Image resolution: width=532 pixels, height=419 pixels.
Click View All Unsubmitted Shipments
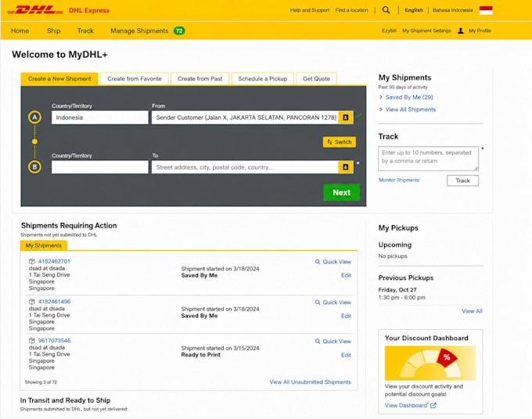point(310,382)
